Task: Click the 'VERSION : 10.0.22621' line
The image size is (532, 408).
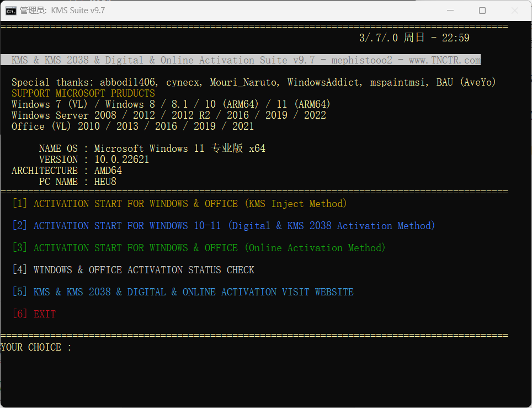Action: pos(94,160)
